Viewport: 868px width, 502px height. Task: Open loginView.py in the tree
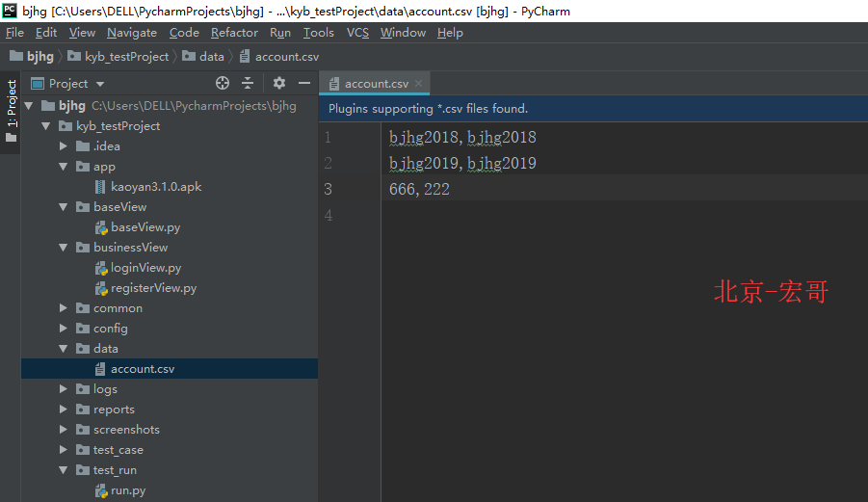point(145,268)
